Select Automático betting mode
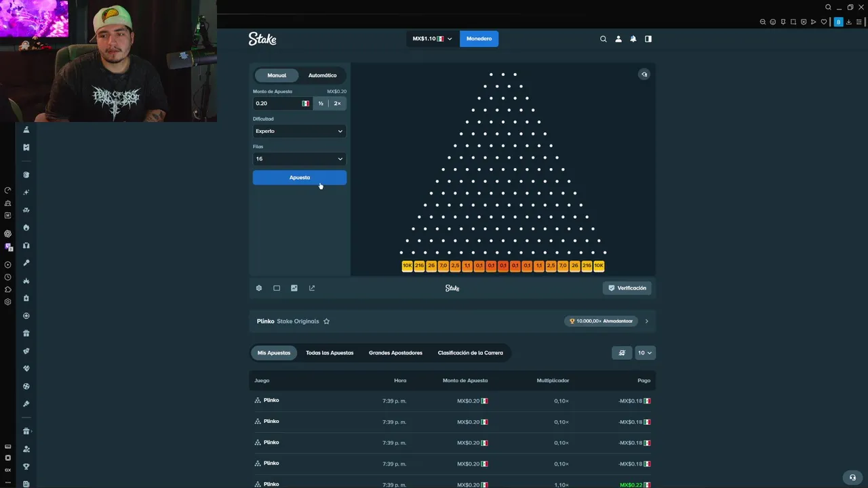This screenshot has height=488, width=868. (x=322, y=75)
